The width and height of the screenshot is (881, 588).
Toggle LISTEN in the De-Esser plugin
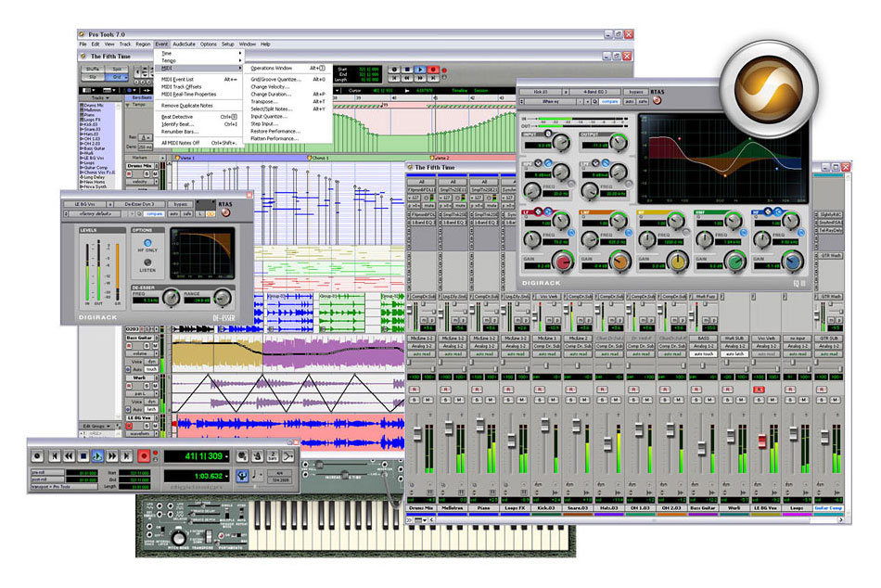(x=147, y=262)
